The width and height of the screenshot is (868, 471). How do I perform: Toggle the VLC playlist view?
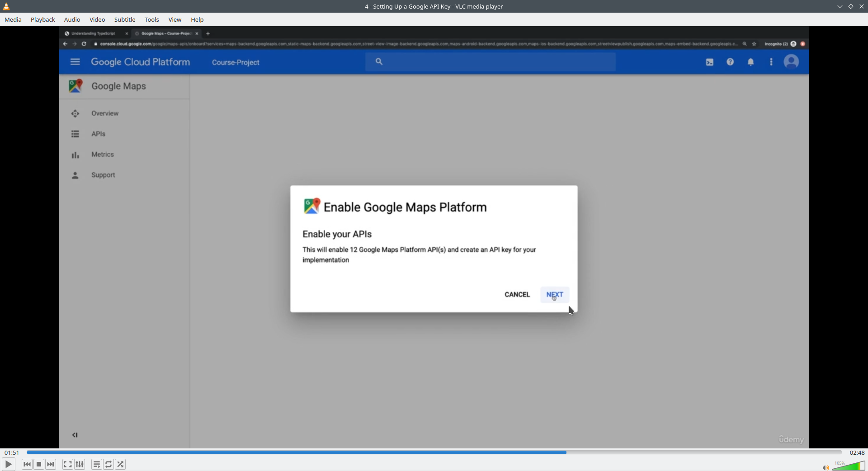click(x=96, y=464)
